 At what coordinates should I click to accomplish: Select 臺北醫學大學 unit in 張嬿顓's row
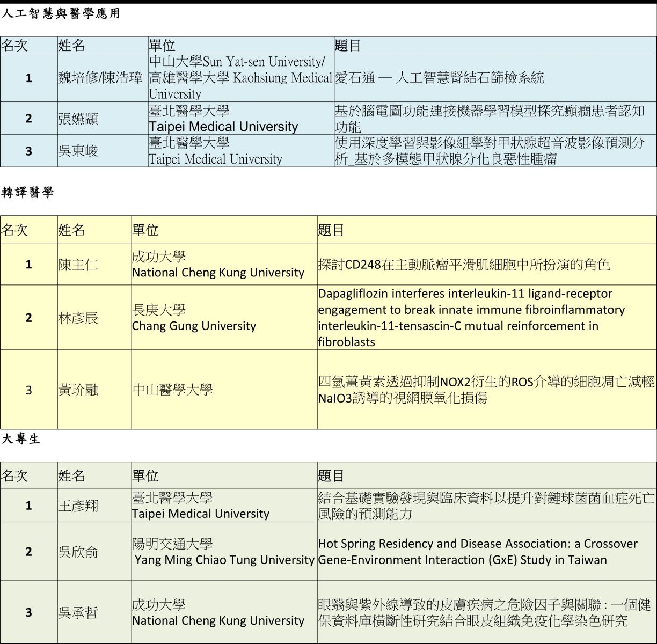coord(223,119)
